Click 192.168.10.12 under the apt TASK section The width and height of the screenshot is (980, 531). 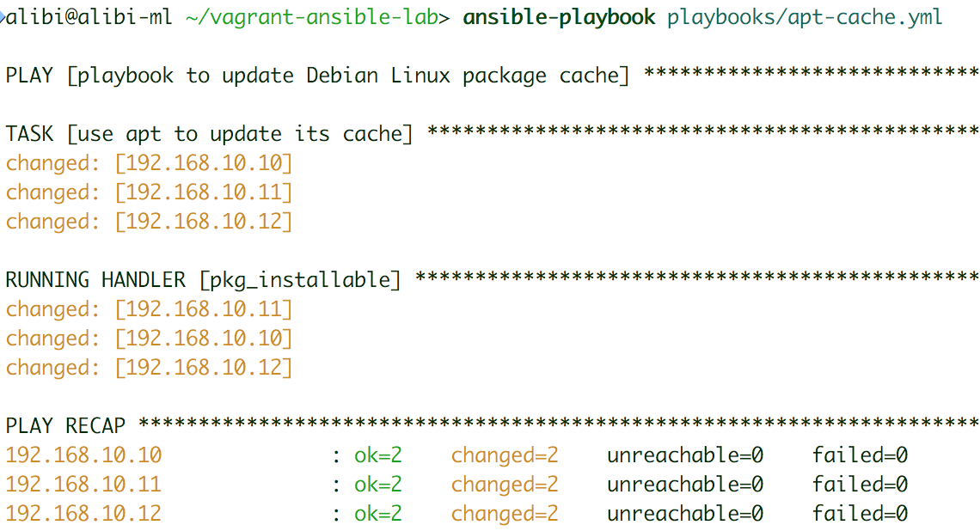click(x=204, y=222)
